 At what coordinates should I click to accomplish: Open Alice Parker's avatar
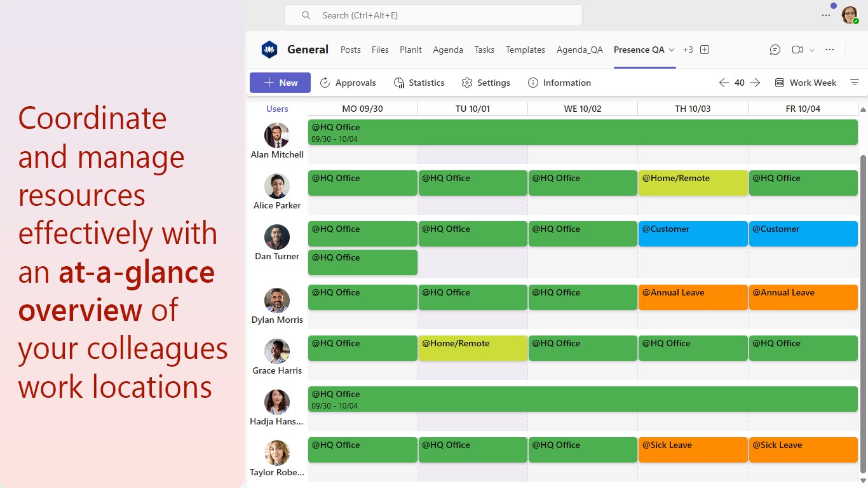point(277,186)
